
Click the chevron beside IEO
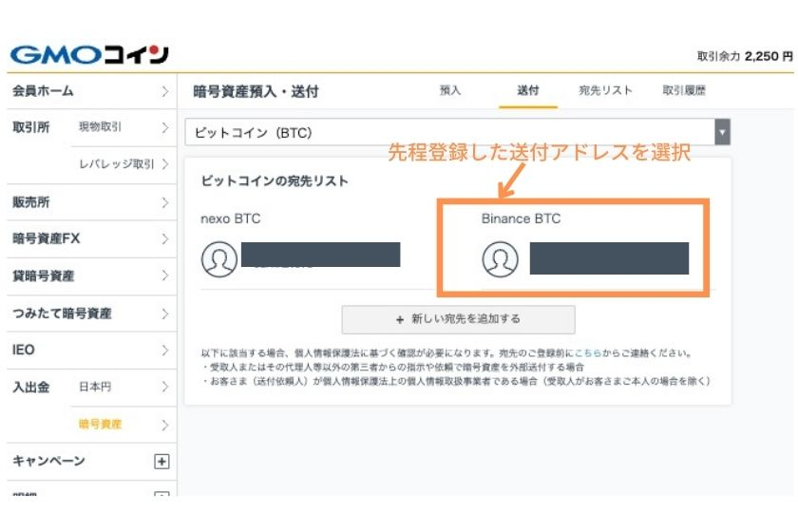[x=165, y=351]
